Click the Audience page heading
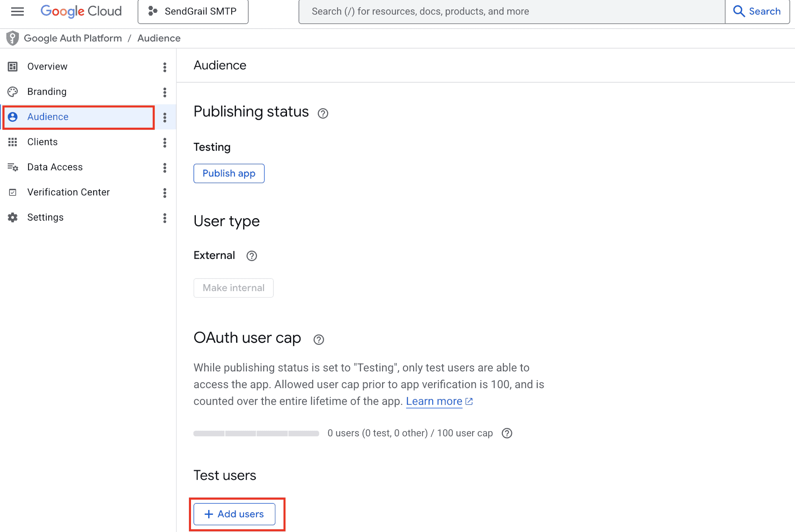 pos(220,65)
